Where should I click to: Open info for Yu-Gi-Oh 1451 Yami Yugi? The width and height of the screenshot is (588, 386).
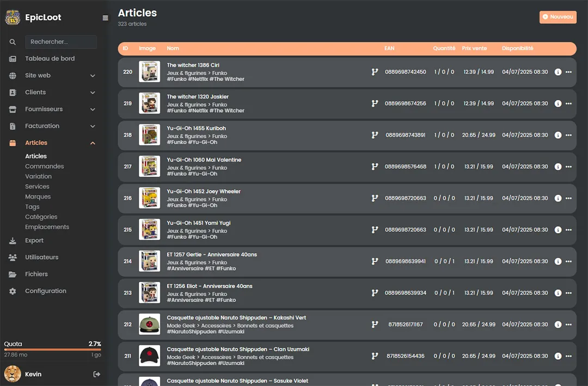tap(558, 230)
